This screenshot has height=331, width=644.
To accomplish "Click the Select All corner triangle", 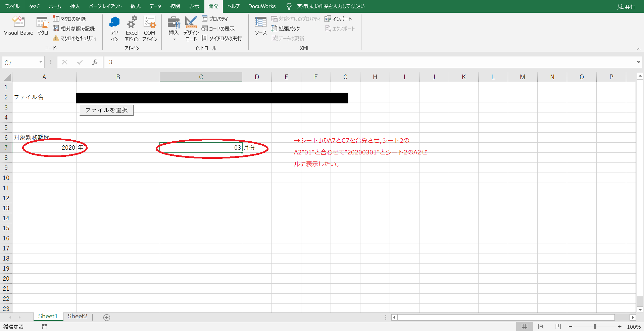I will pyautogui.click(x=7, y=77).
